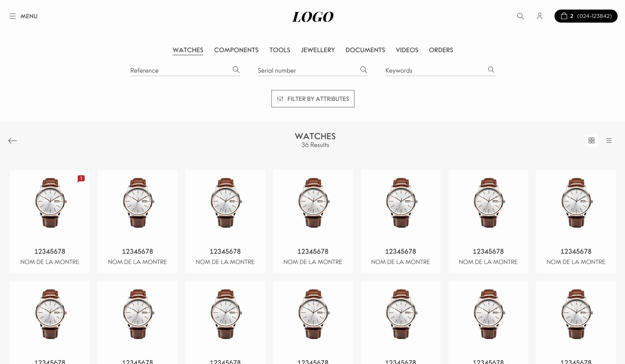
Task: Expand FILTER BY ATTRIBUTES options
Action: click(x=313, y=99)
